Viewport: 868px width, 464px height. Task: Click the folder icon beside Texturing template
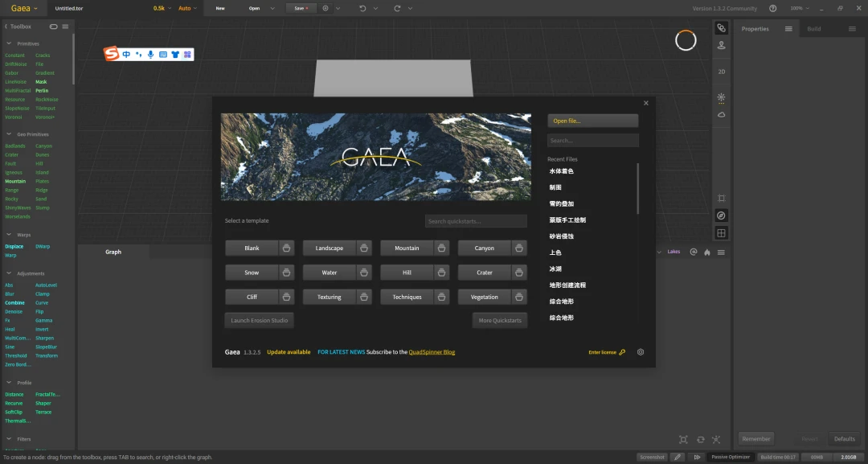click(364, 297)
